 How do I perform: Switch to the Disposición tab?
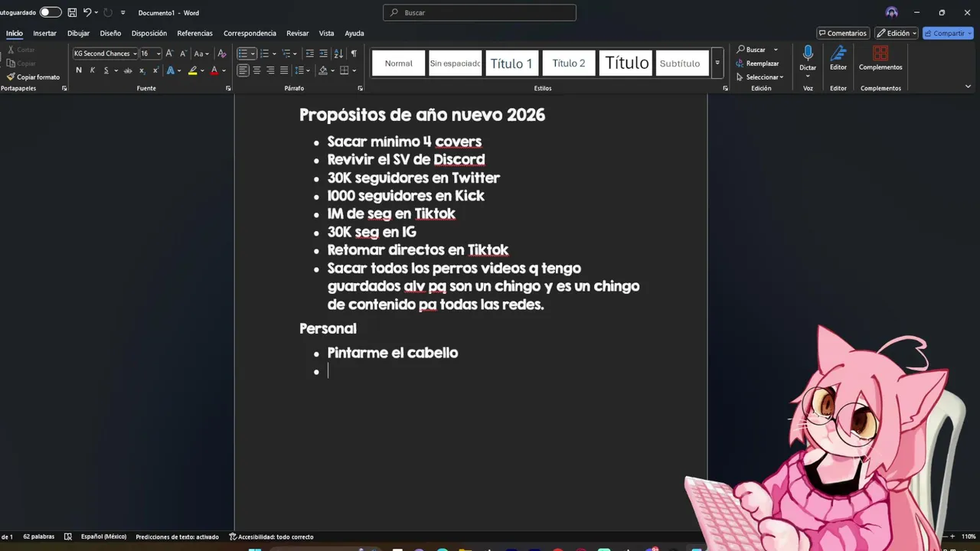coord(149,33)
